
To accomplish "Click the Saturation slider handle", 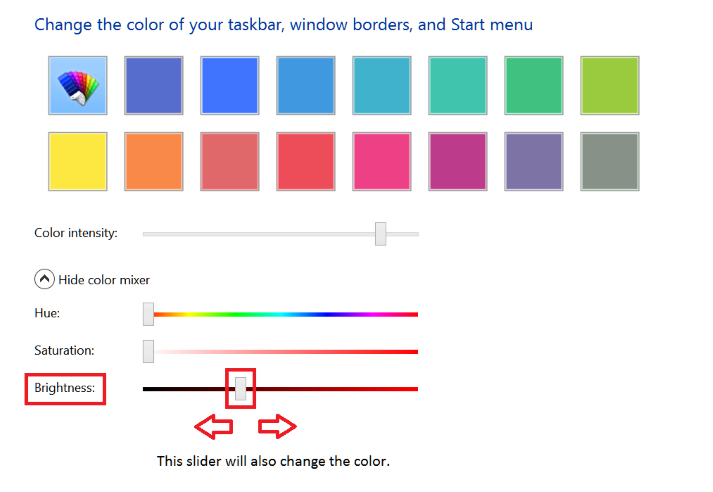I will click(x=148, y=351).
